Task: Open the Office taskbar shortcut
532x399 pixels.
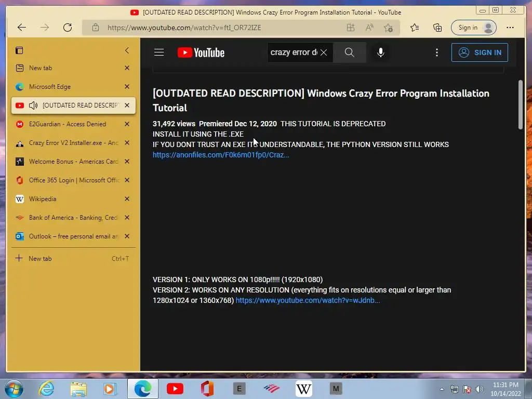Action: click(x=207, y=389)
